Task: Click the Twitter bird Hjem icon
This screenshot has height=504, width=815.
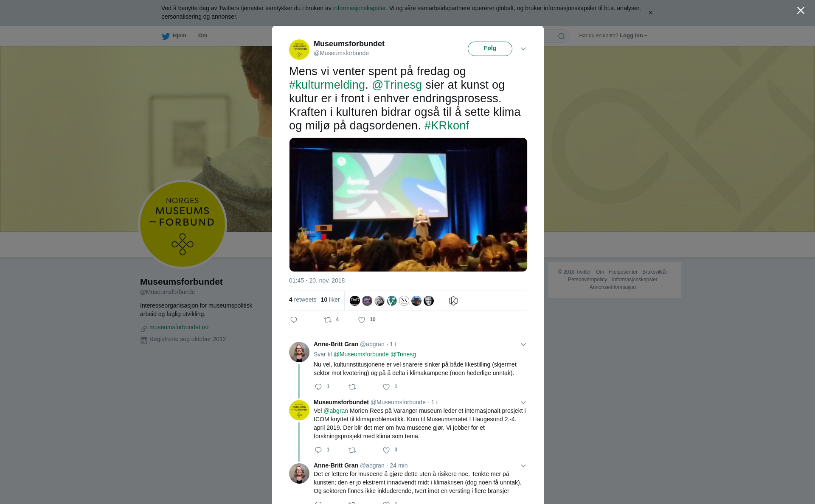Action: 166,36
